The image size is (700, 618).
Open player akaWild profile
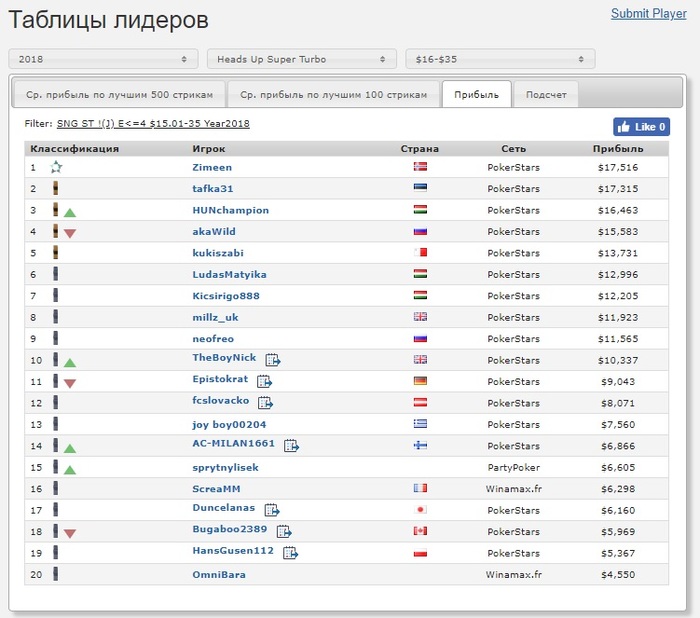(214, 231)
